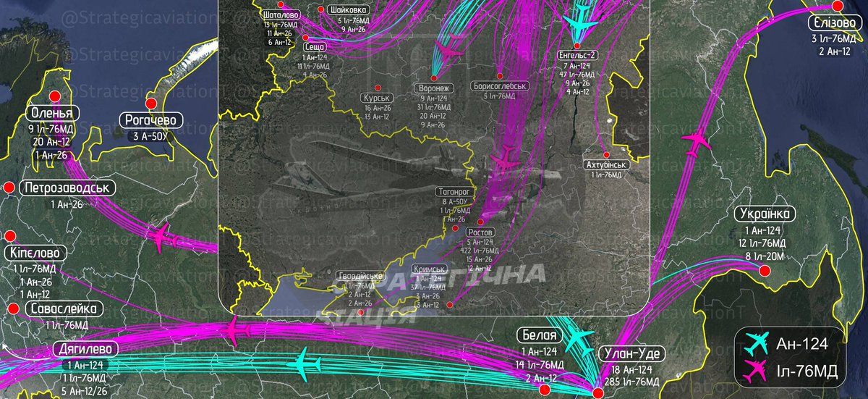
Task: Click the Курськ label
Action: tap(377, 98)
